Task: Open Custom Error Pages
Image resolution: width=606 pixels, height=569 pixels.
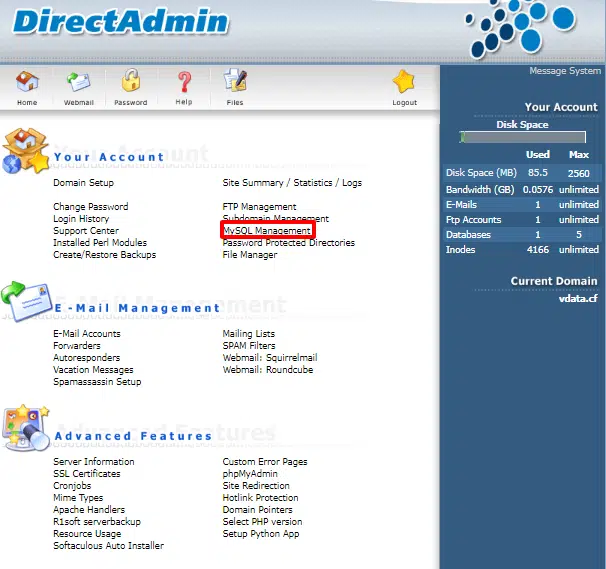Action: pyautogui.click(x=265, y=461)
